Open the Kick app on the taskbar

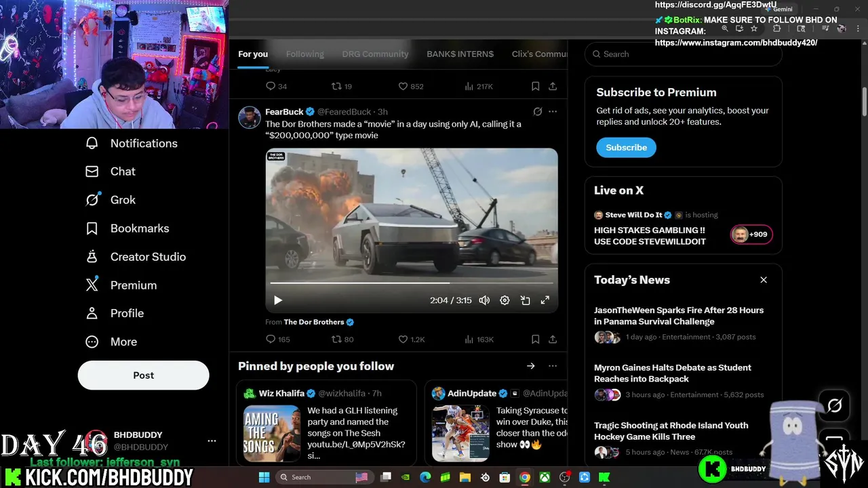(x=604, y=477)
